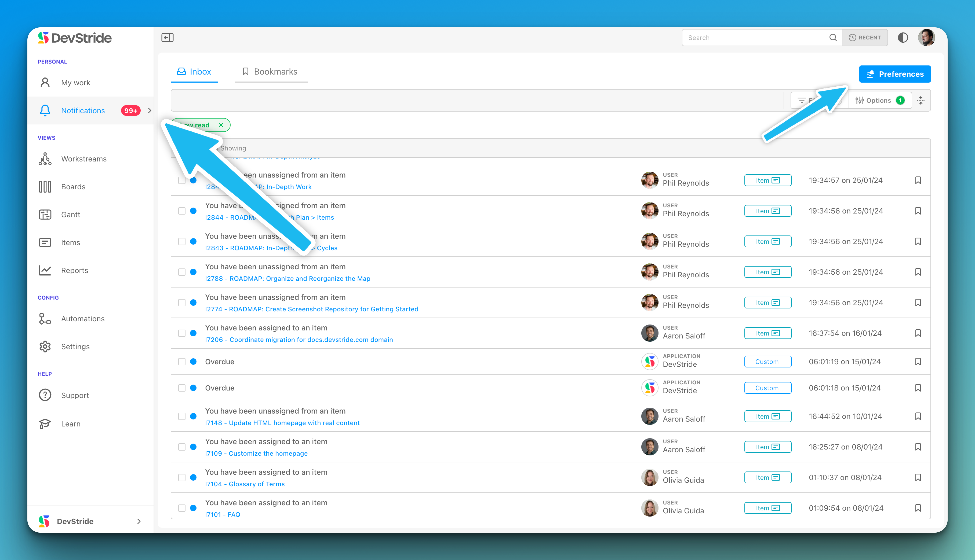Open the Workstreams view
Screen dimensions: 975x560
point(83,159)
